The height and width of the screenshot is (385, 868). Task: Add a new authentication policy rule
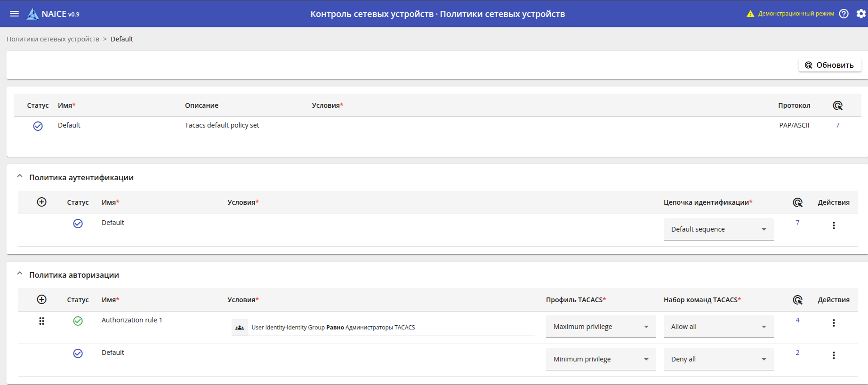(x=42, y=202)
